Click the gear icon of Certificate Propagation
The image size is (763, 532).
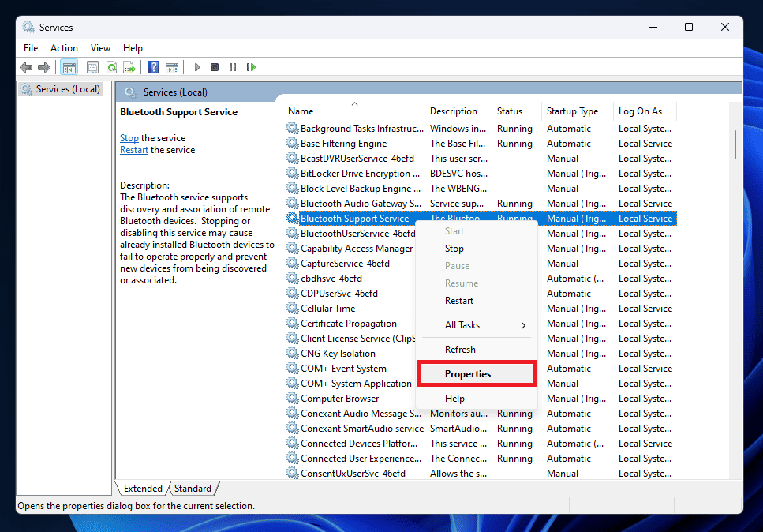(292, 323)
